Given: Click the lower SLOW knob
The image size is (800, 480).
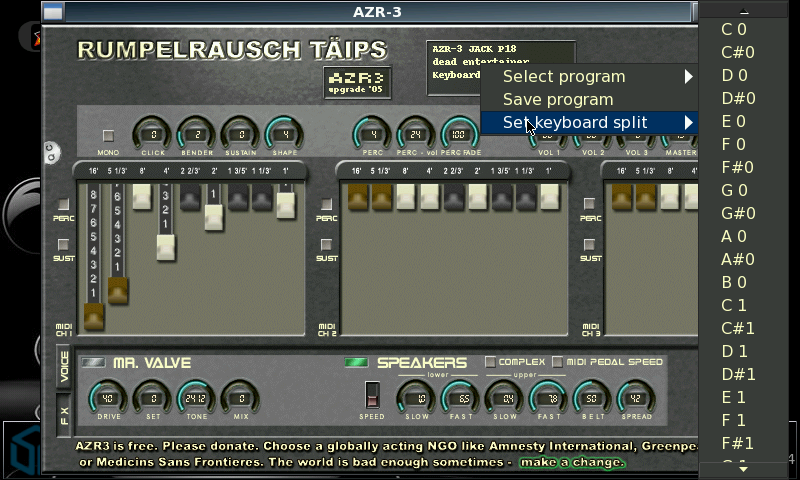Looking at the screenshot, I should (x=416, y=397).
